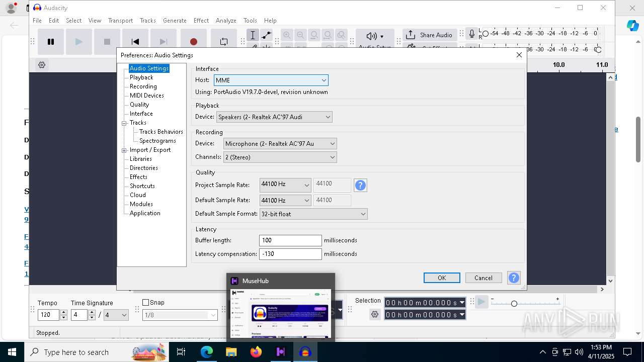
Task: Open the Tools menu
Action: point(250,21)
